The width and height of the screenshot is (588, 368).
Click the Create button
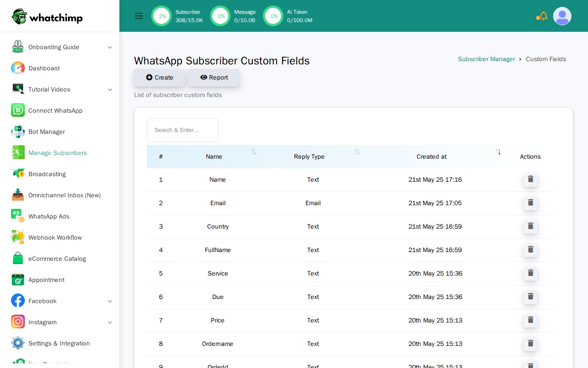point(159,78)
